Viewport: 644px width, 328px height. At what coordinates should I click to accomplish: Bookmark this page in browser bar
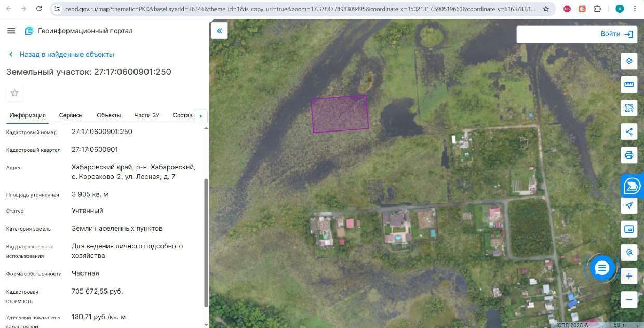coord(546,9)
